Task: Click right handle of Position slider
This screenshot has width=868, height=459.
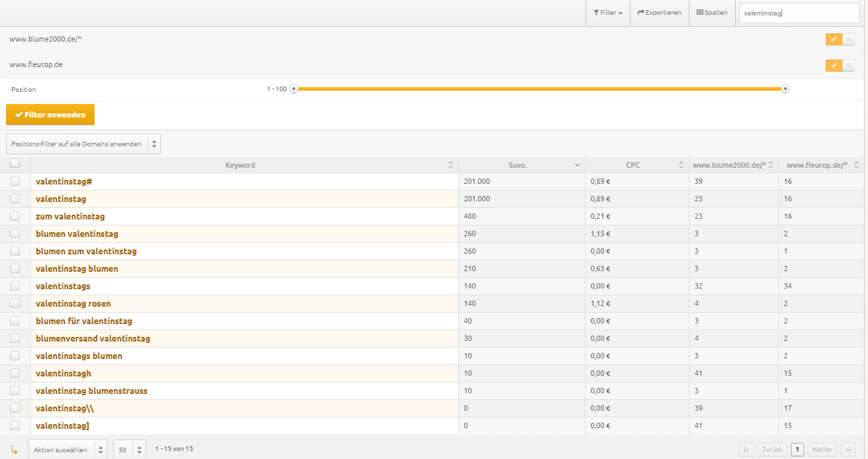Action: 785,89
